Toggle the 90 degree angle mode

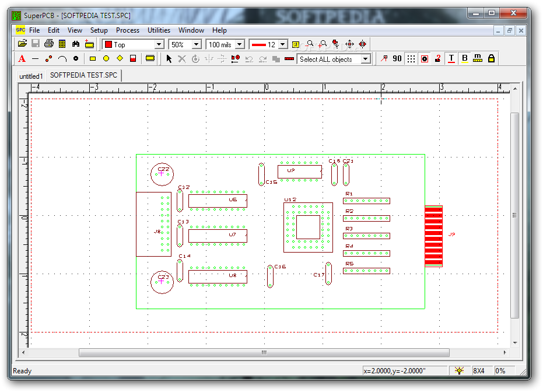click(397, 58)
